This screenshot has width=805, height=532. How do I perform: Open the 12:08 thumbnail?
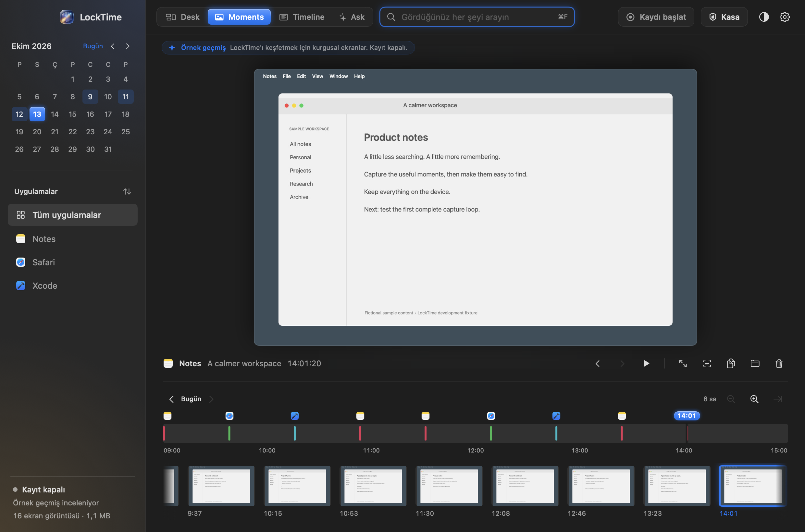pos(525,486)
